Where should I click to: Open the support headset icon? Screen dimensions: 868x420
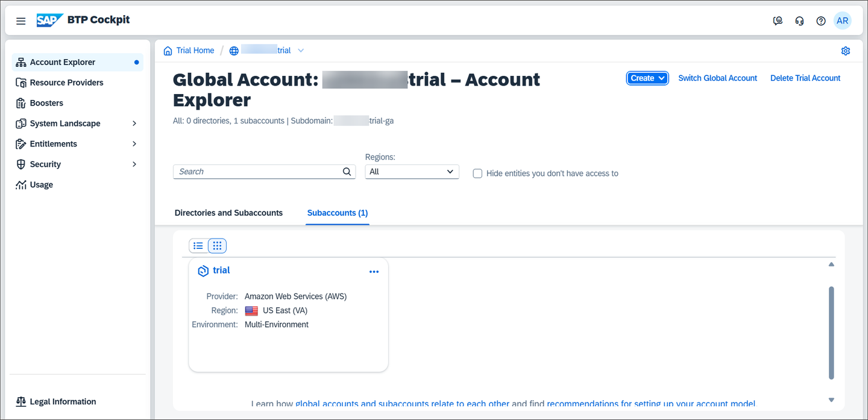tap(800, 21)
